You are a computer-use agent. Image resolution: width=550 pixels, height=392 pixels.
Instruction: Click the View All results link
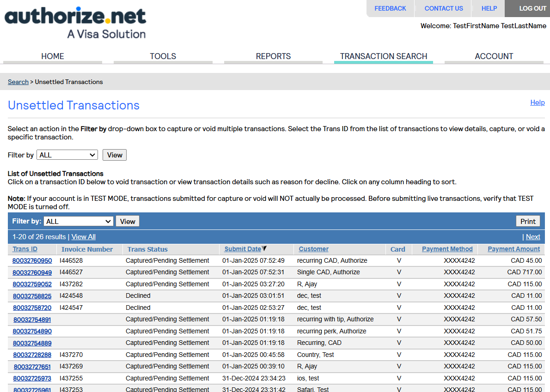click(x=84, y=237)
